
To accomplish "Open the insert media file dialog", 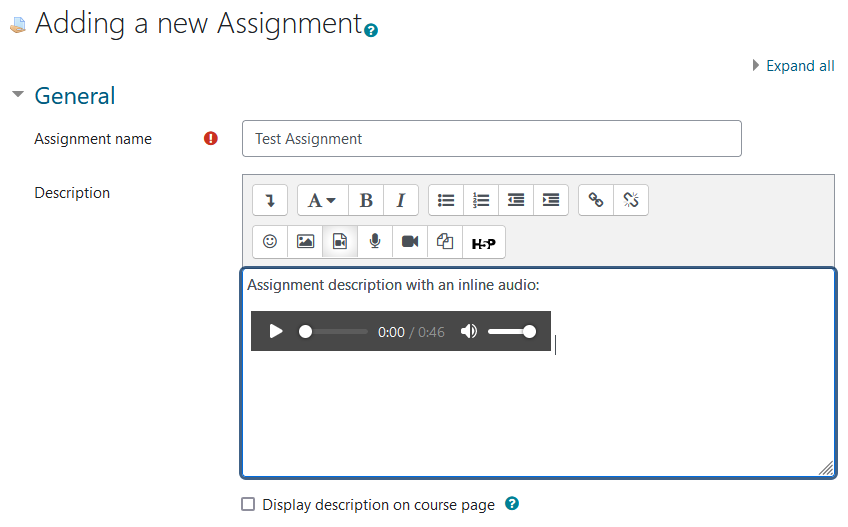I will click(340, 241).
